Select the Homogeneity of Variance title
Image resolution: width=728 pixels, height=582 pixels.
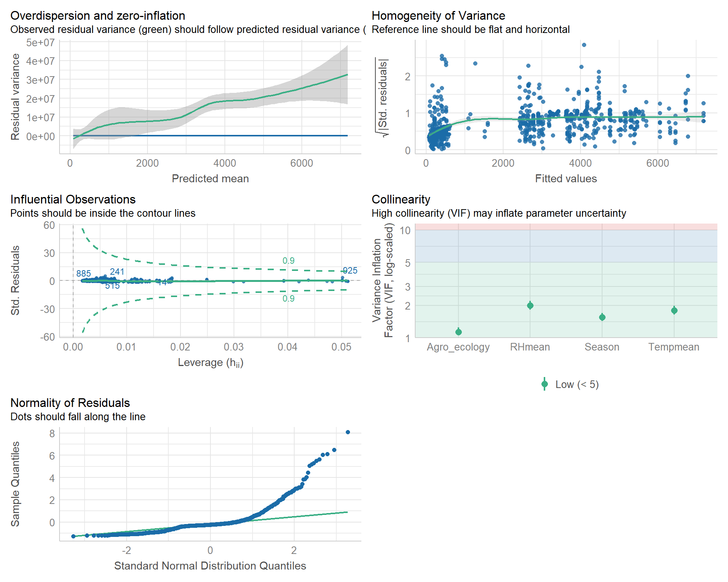tap(438, 16)
